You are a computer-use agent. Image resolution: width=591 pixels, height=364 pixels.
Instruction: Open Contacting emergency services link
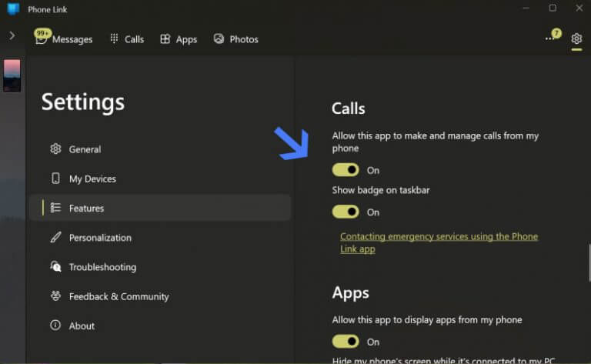(x=439, y=242)
